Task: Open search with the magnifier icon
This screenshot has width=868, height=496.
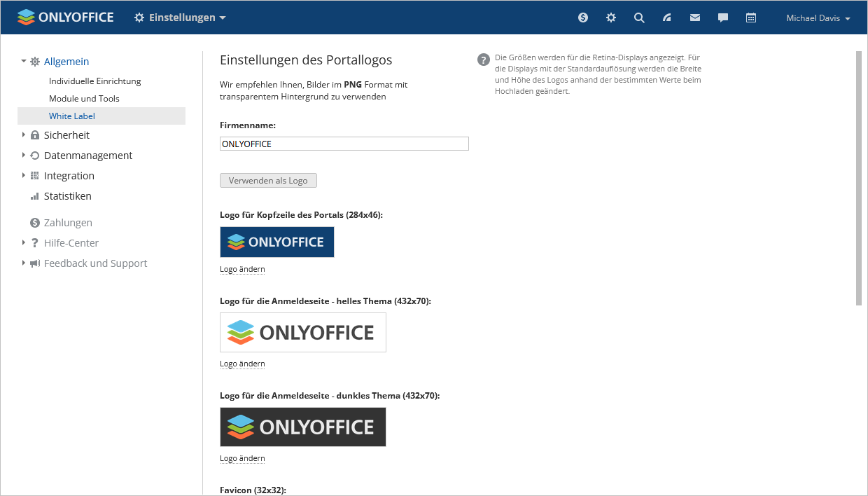Action: [x=639, y=18]
